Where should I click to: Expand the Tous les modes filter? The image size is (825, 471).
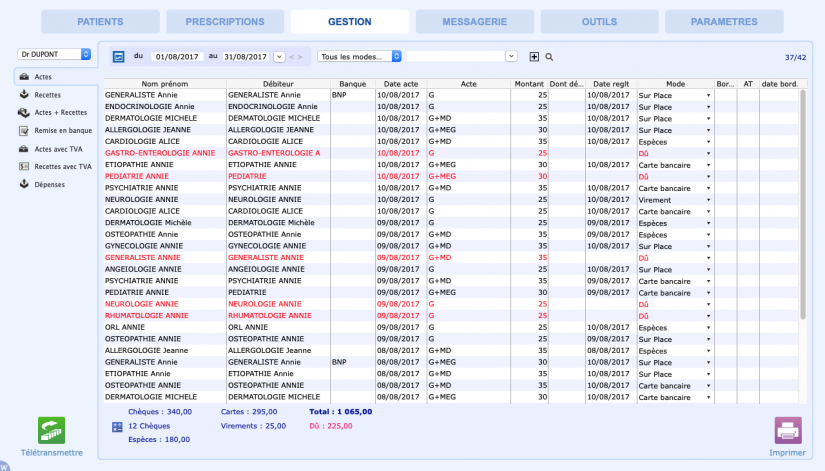tap(359, 56)
